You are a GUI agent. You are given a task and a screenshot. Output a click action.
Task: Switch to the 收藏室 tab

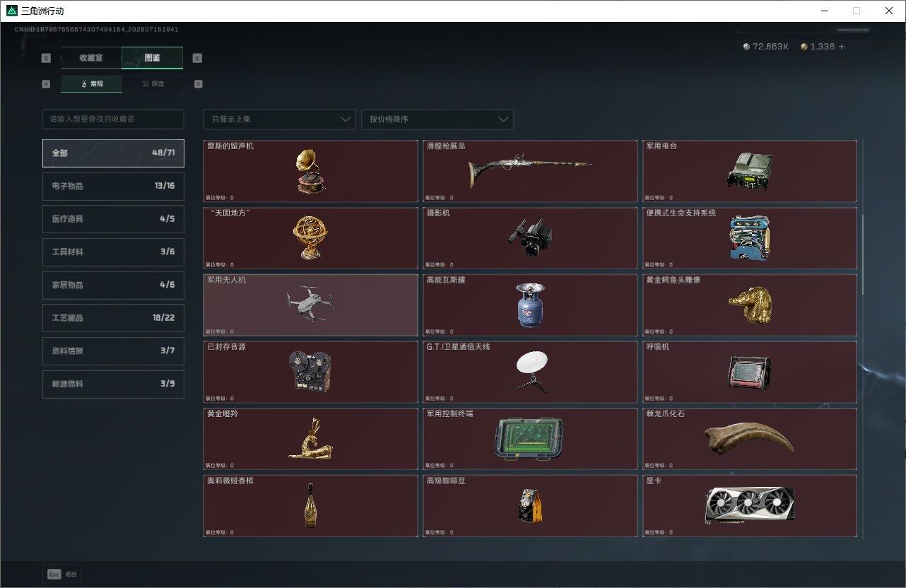[91, 58]
